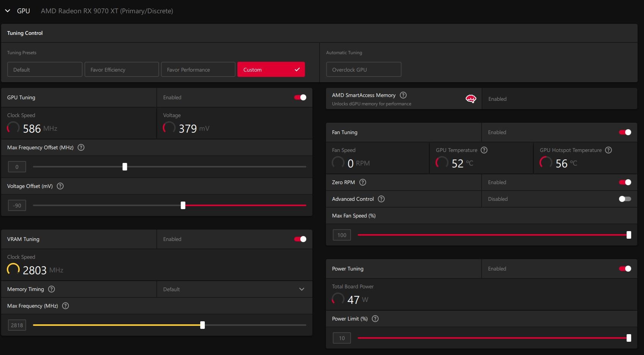This screenshot has height=355, width=644.
Task: Open VRAM Max Frequency help icon
Action: (x=65, y=306)
